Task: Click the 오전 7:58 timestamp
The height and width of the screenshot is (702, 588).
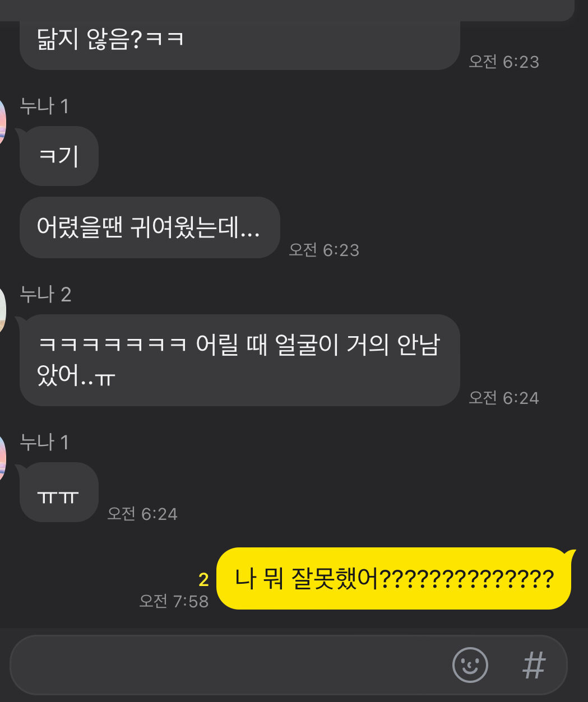Action: 174,601
